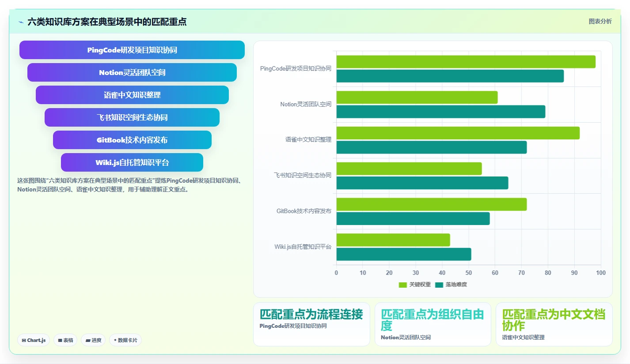Image resolution: width=630 pixels, height=364 pixels.
Task: Click the 进度 tag chip
Action: pyautogui.click(x=93, y=340)
